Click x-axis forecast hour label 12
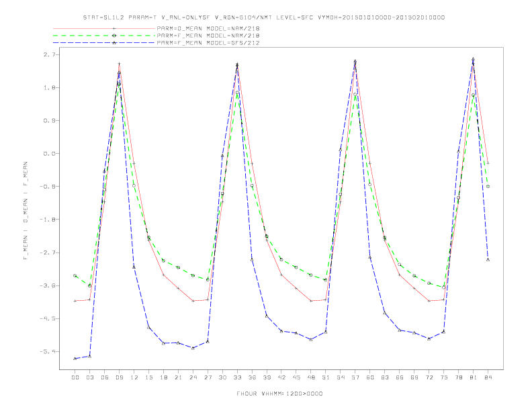Viewport: 532px width, 411px height. tap(134, 377)
